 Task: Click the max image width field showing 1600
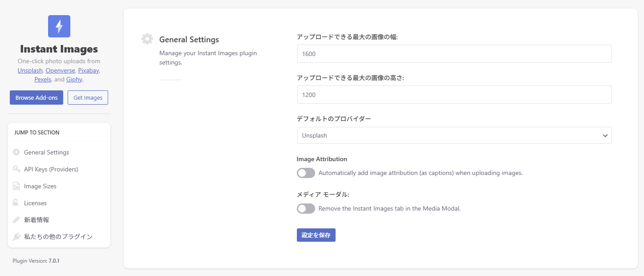(x=454, y=53)
